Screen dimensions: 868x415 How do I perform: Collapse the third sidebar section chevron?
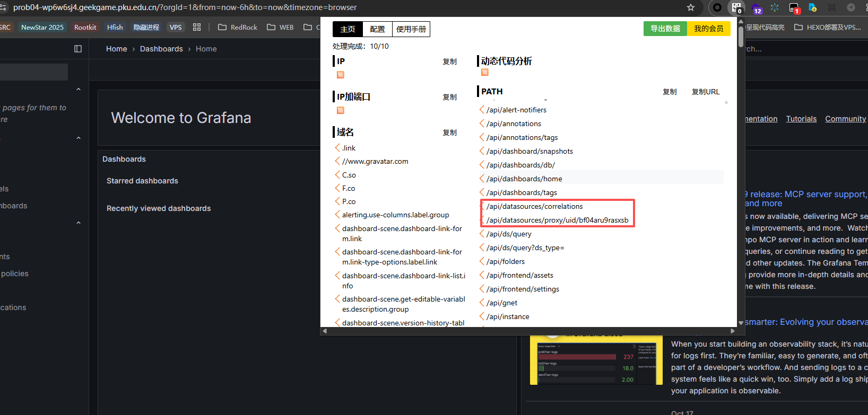[79, 223]
